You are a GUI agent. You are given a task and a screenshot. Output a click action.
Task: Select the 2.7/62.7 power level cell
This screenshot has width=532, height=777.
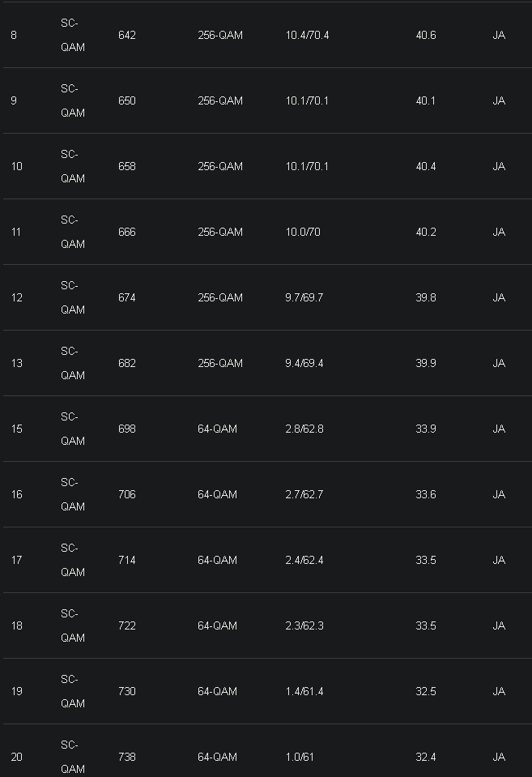(x=304, y=495)
